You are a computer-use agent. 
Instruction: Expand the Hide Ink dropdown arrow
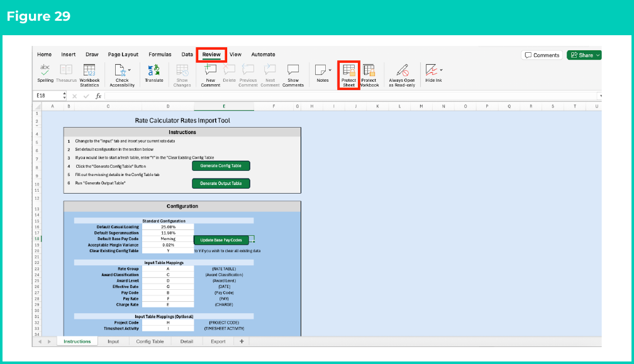coord(441,70)
